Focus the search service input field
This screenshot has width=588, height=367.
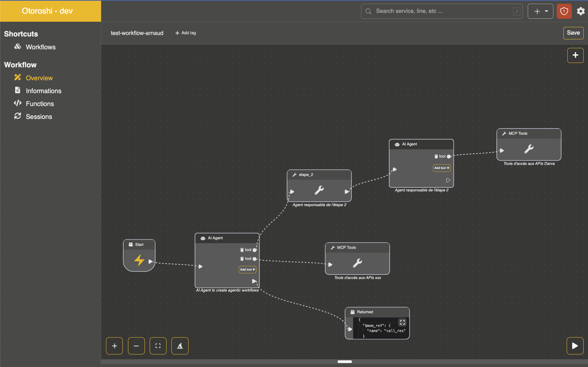pos(441,11)
